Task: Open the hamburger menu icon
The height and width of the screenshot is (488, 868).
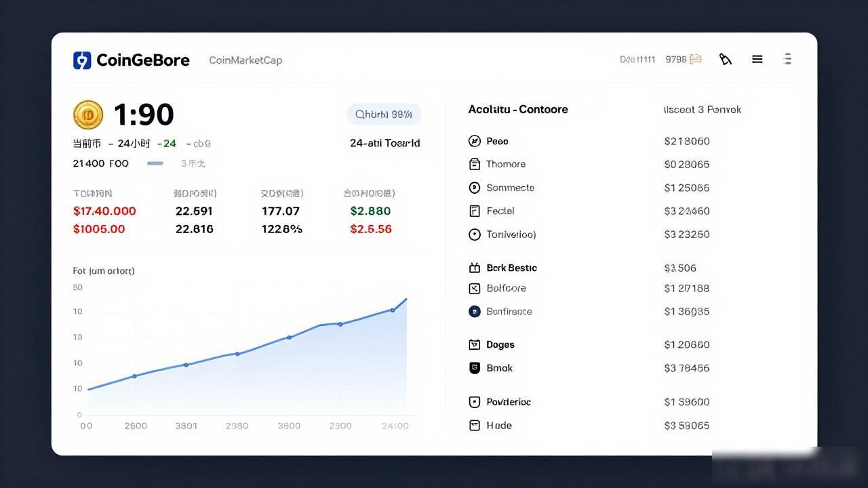Action: pos(757,60)
